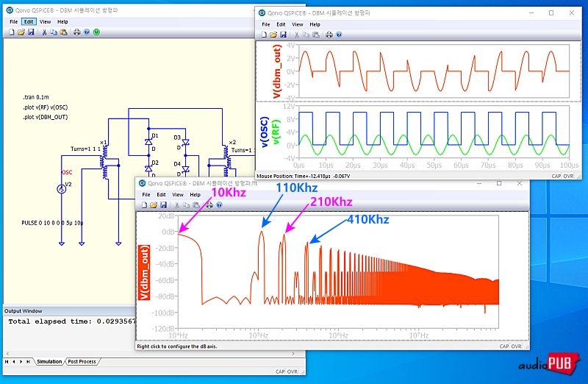Select the V2 voltage source symbol
This screenshot has width=588, height=384.
[x=62, y=189]
